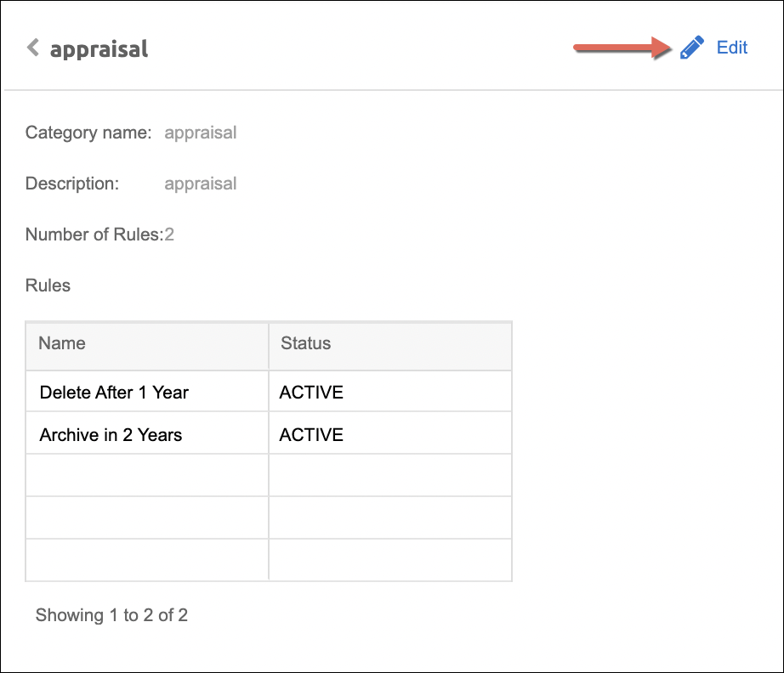Click the Number of Rules label
The height and width of the screenshot is (673, 784).
94,235
